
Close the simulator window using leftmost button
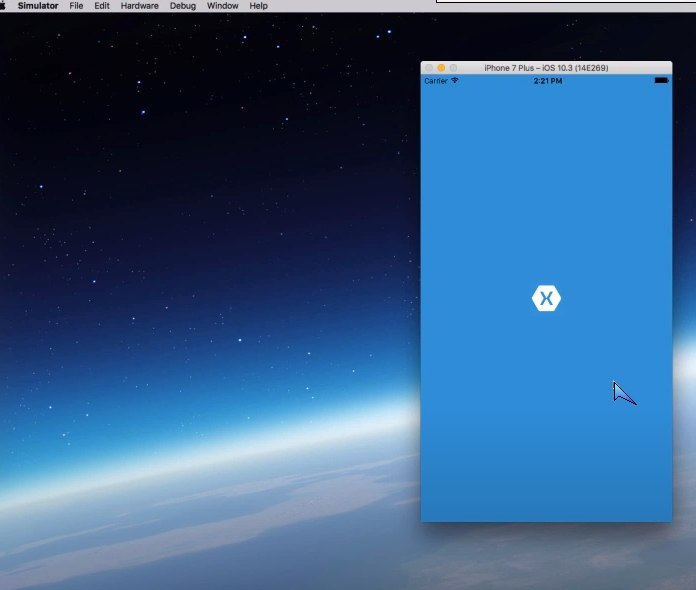429,68
